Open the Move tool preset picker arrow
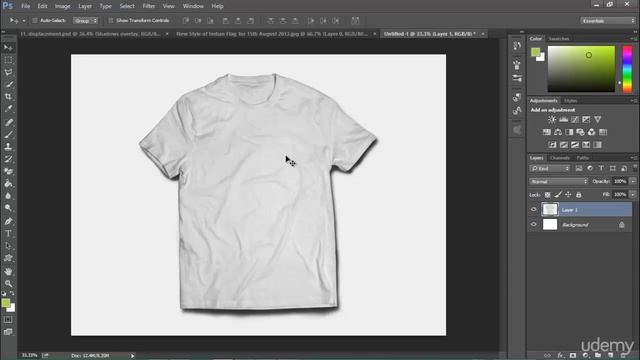The height and width of the screenshot is (360, 640). [24, 20]
